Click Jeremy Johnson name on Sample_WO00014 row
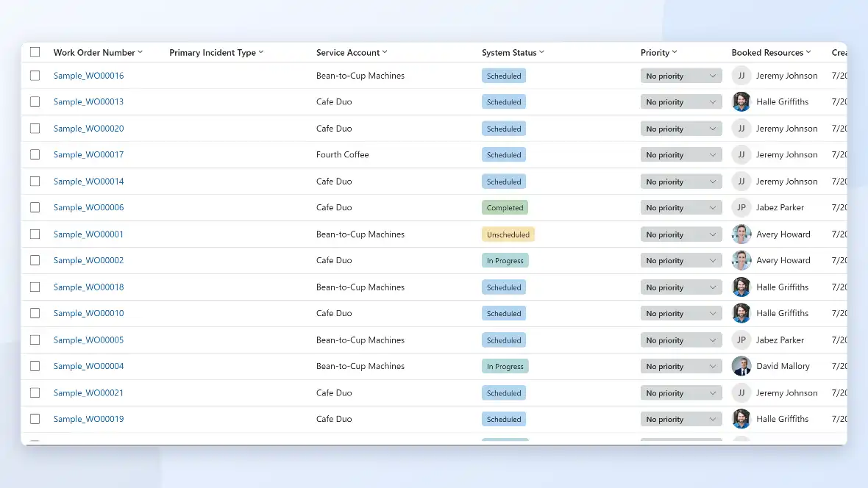 click(786, 181)
